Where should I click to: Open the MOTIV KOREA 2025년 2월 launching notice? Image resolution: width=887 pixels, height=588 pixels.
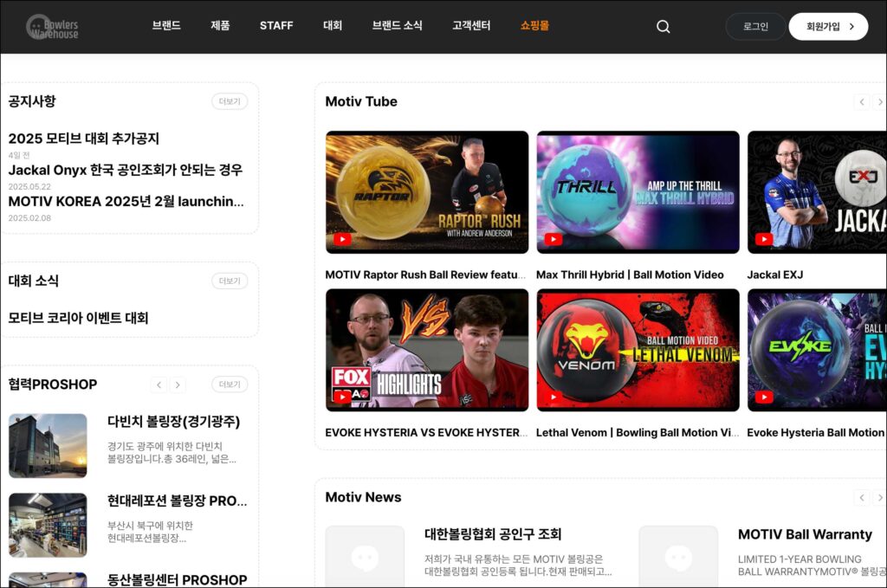click(126, 201)
